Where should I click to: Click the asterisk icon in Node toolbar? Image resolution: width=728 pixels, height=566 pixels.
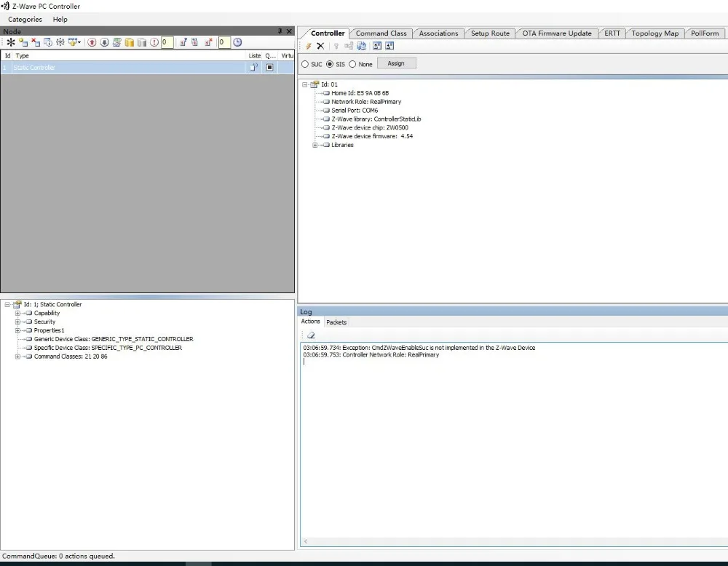[11, 42]
